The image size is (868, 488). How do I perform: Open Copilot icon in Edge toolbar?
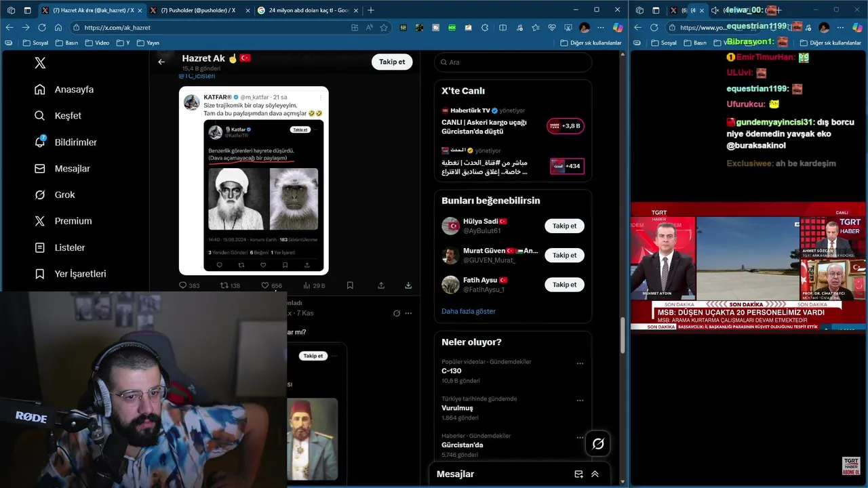617,28
